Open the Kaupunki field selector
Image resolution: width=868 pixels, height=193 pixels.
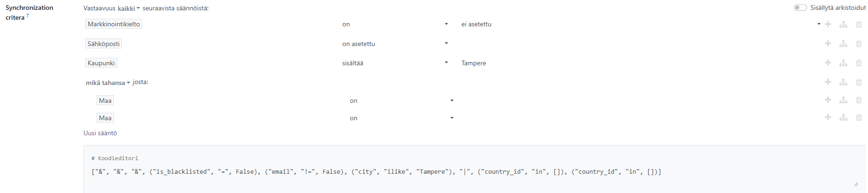101,63
